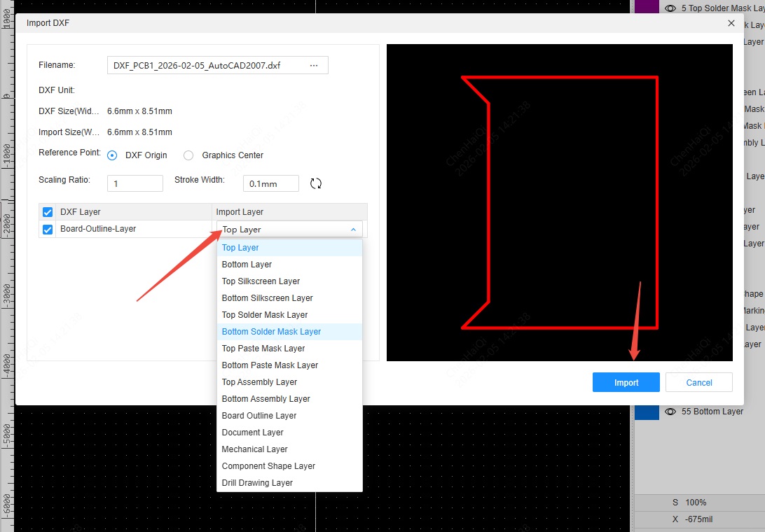765x532 pixels.
Task: Collapse the Import Layer dropdown arrow
Action: coord(353,230)
